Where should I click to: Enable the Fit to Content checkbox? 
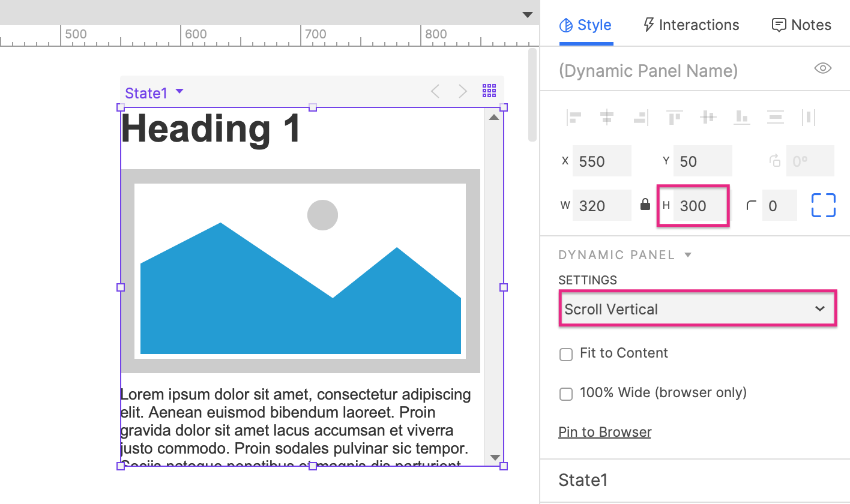pos(566,355)
